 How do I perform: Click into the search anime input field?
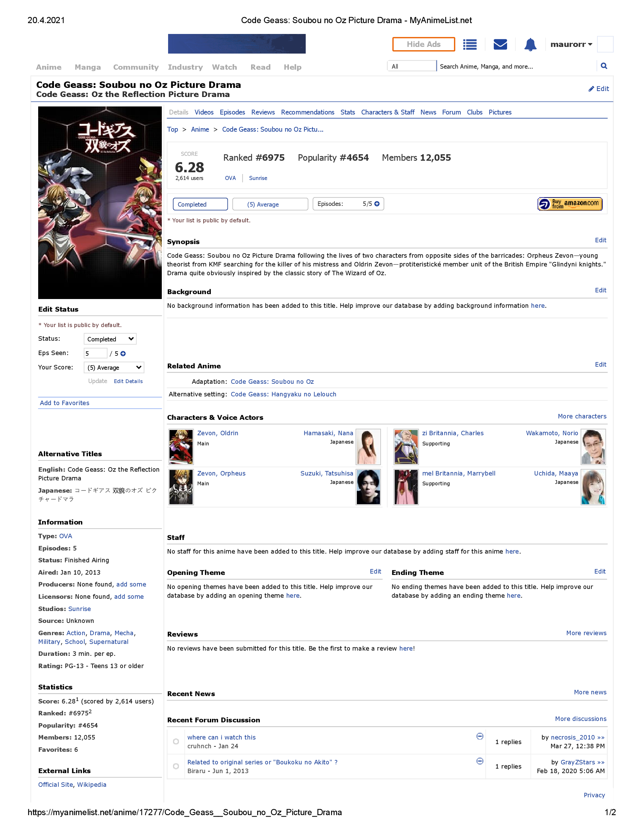click(x=517, y=67)
